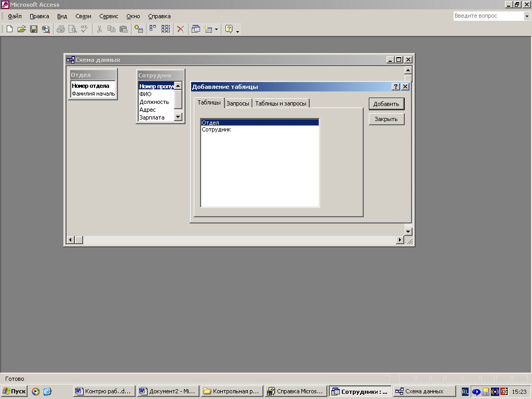Switch to the Таблицы и запросы tab
The height and width of the screenshot is (399, 532).
click(281, 103)
